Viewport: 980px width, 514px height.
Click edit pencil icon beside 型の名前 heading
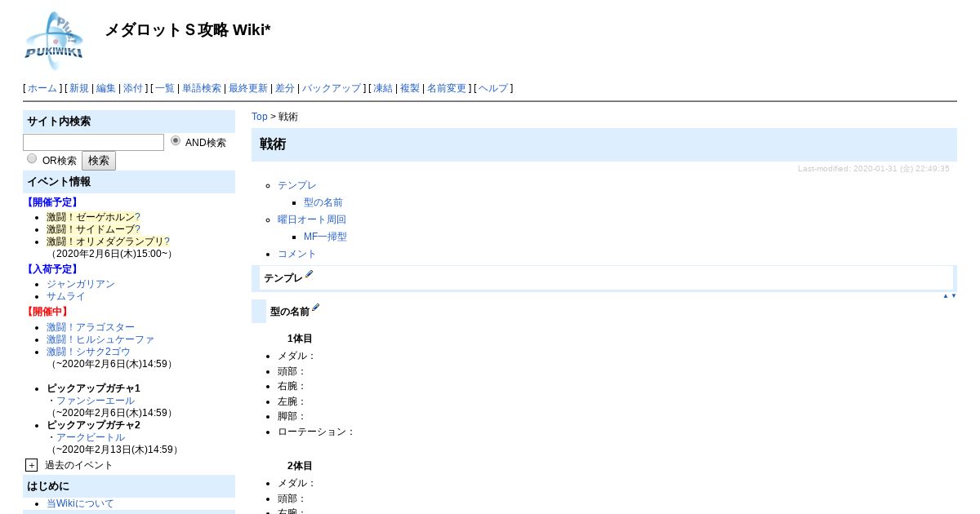pyautogui.click(x=315, y=308)
